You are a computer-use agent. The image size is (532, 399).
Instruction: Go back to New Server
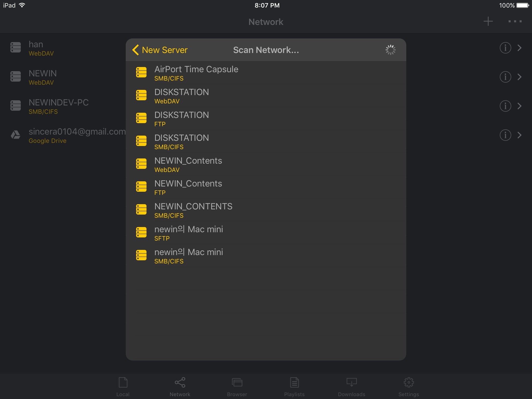(160, 50)
